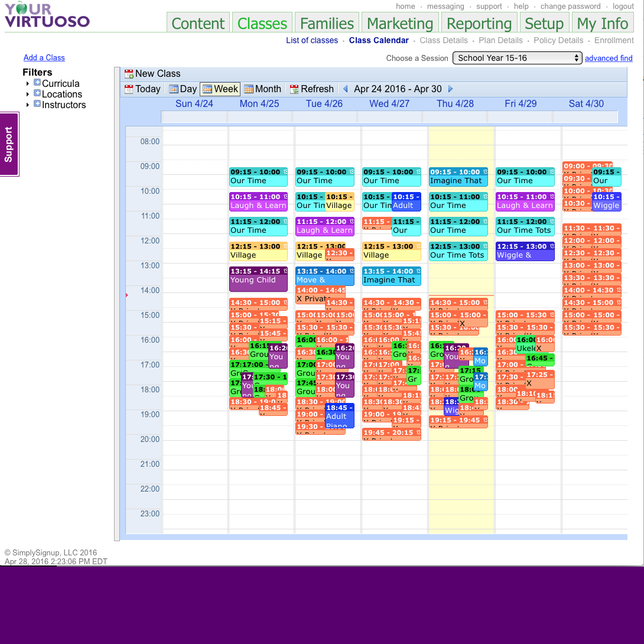The width and height of the screenshot is (644, 644).
Task: Click the Fri 4/29 day header
Action: point(521,103)
